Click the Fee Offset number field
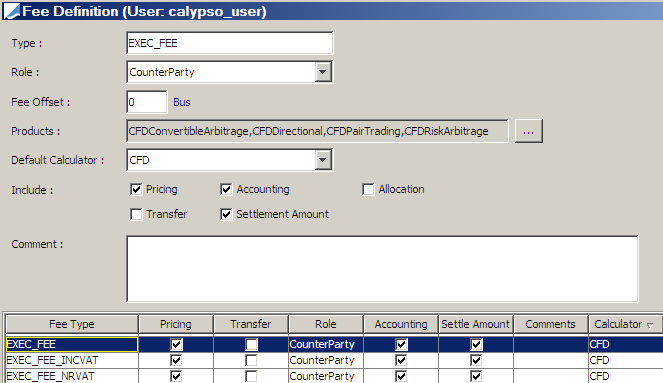 (147, 102)
